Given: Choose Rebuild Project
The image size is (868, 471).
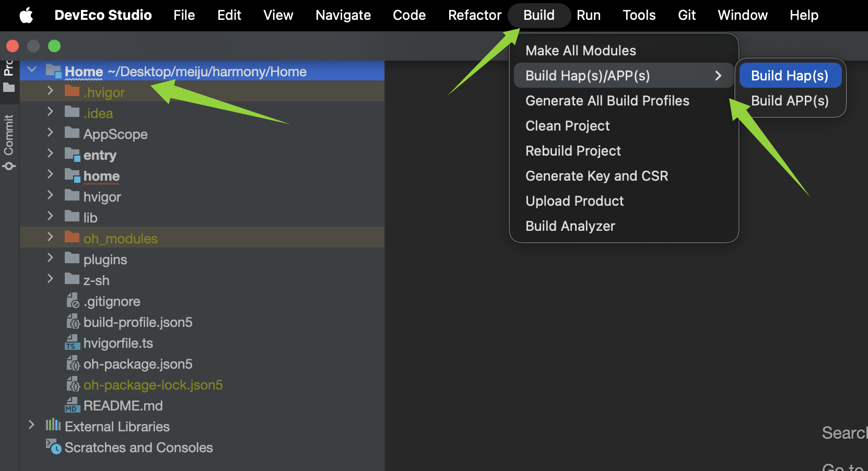Looking at the screenshot, I should 624,151.
